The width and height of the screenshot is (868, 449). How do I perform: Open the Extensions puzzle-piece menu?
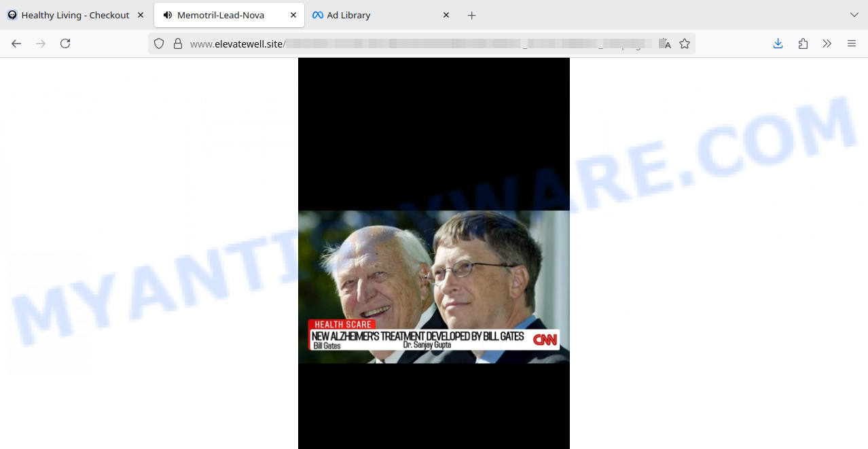click(803, 43)
